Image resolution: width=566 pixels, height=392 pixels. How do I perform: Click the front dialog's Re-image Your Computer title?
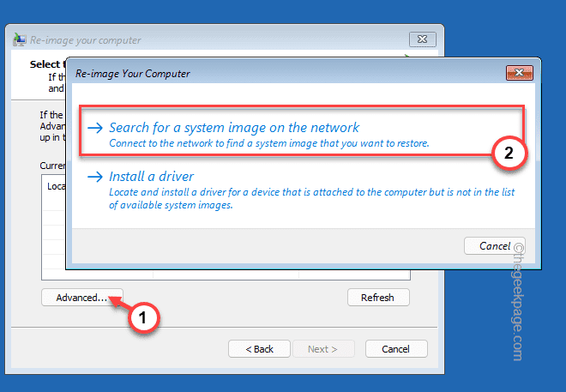[132, 74]
